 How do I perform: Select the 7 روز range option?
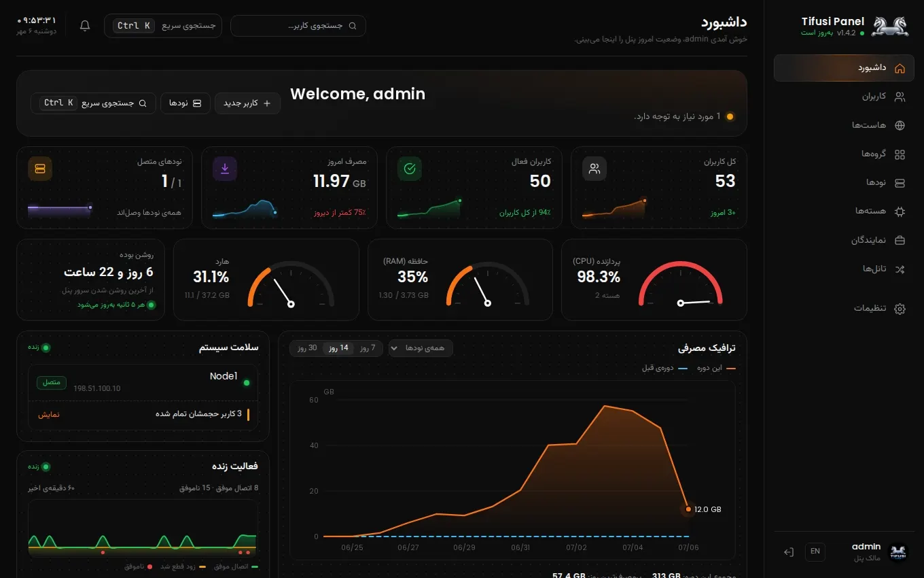point(368,348)
